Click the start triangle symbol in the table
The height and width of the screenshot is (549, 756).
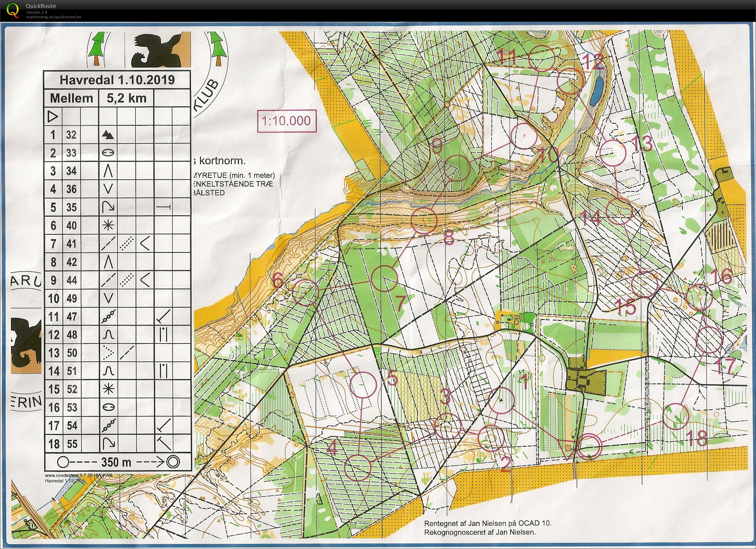click(x=53, y=117)
